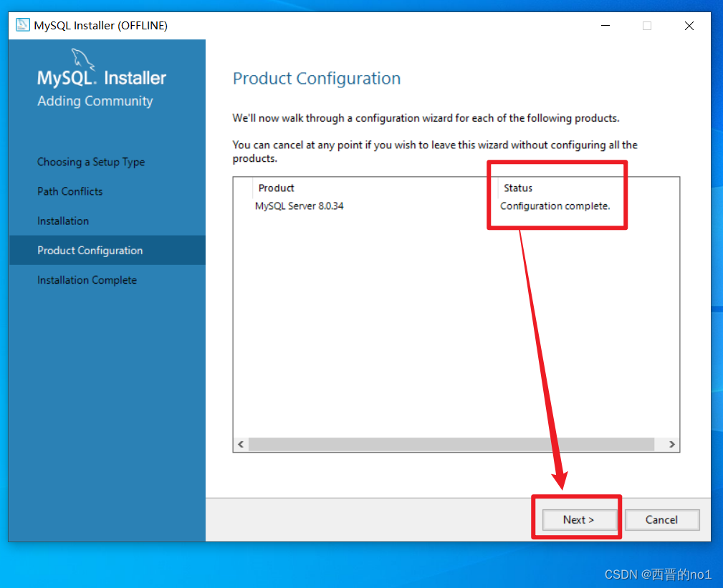Select the Installation step in sidebar

63,221
